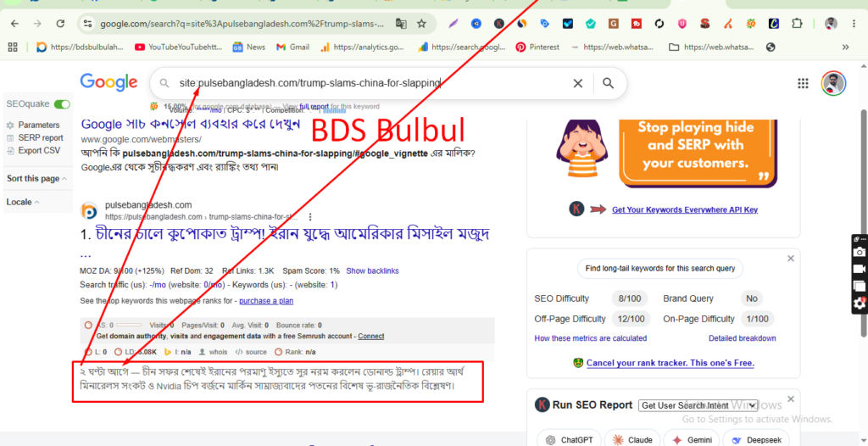868x446 pixels.
Task: Click the ChatGPT button
Action: pyautogui.click(x=569, y=440)
